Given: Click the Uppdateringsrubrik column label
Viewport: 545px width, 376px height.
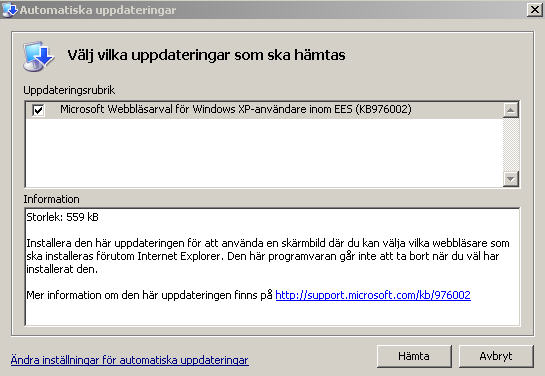Looking at the screenshot, I should (x=69, y=90).
